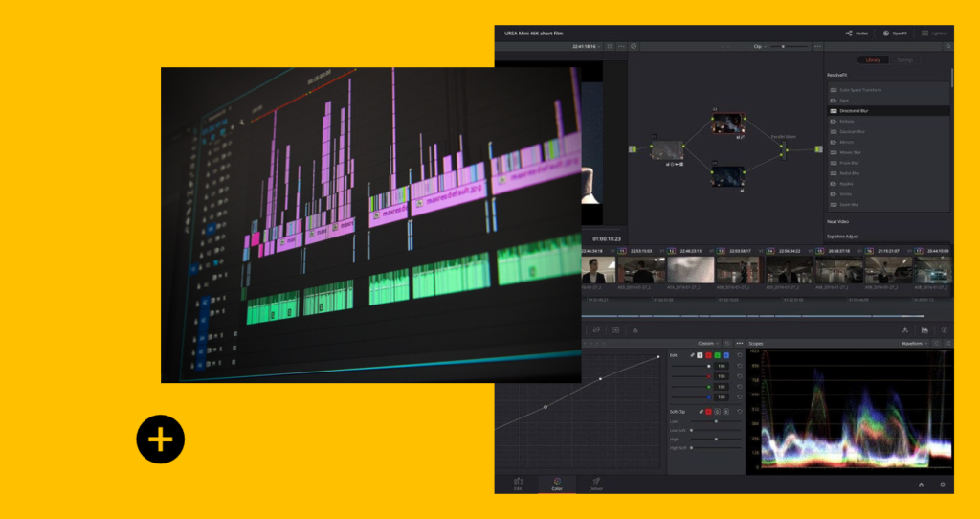The image size is (980, 519).
Task: Go to the Color page
Action: 557,484
